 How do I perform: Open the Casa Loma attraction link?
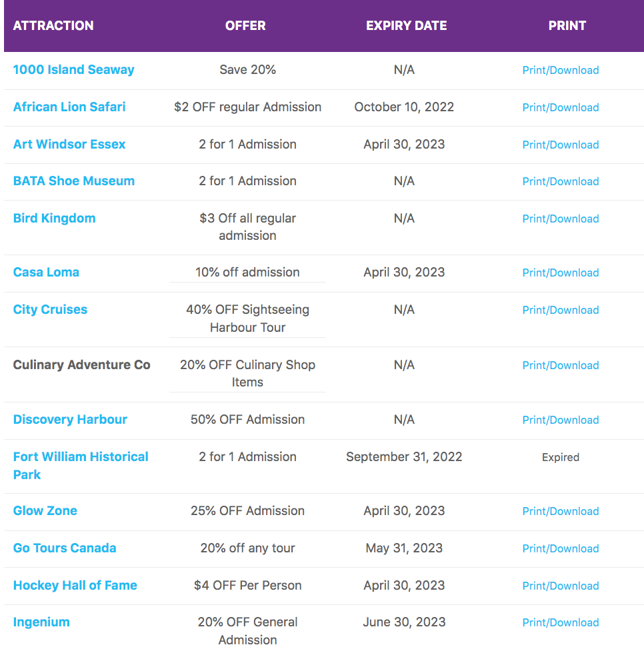46,272
